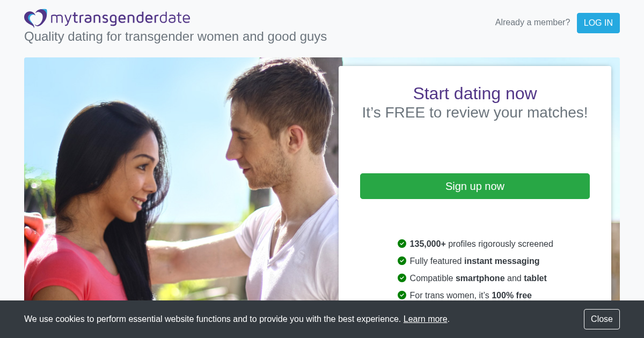The width and height of the screenshot is (644, 338).
Task: Open the Learn more cookie link
Action: [x=426, y=319]
